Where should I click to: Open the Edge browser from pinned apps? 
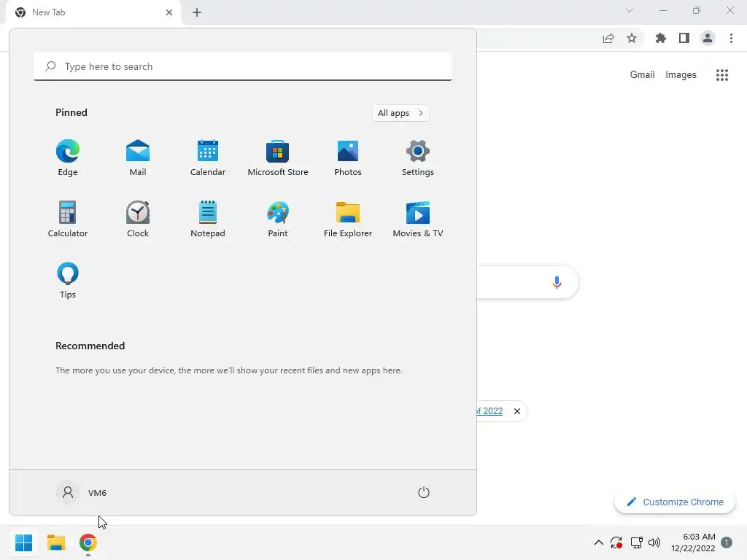pyautogui.click(x=68, y=157)
